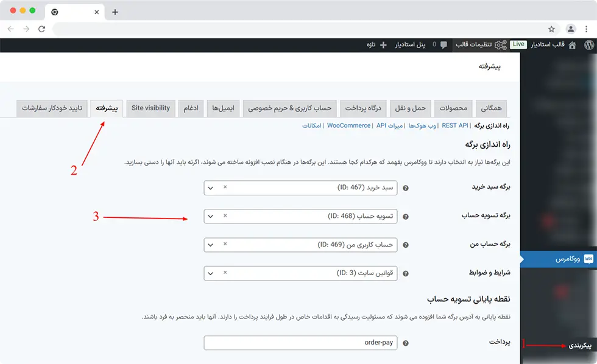Select the پیشرفته tab

(107, 108)
